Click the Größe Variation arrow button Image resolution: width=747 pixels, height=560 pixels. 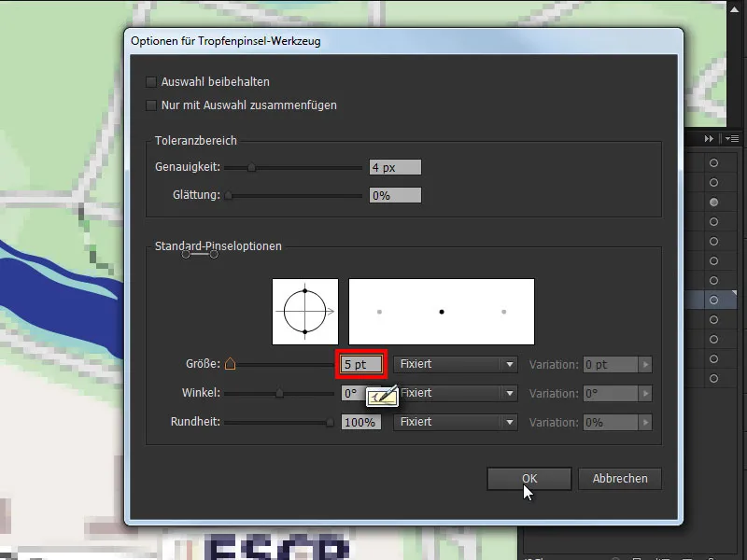coord(645,365)
